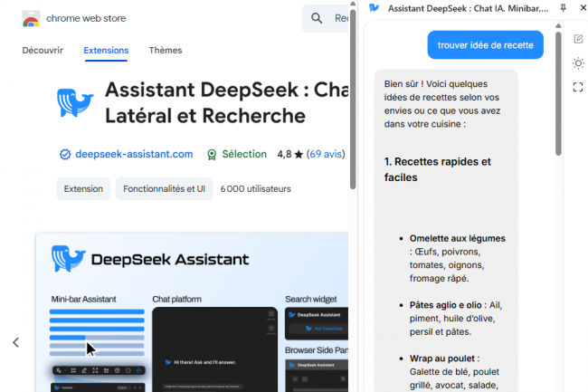The width and height of the screenshot is (588, 392).
Task: Click the 4,8 rating value
Action: pos(284,154)
